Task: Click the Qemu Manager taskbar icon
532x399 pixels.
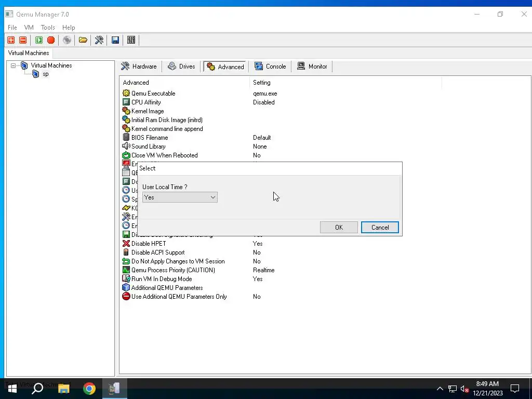Action: pos(115,389)
